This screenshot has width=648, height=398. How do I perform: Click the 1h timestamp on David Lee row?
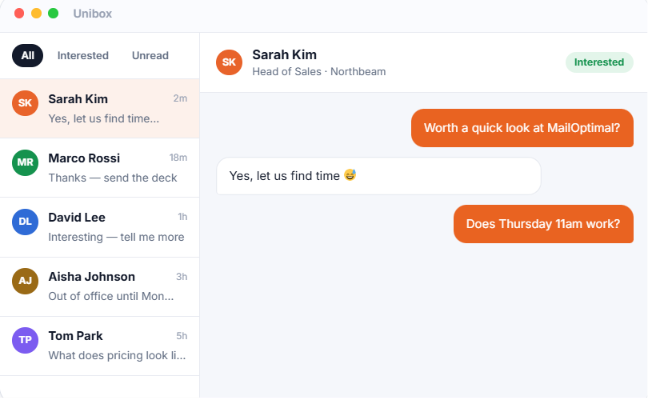[182, 217]
